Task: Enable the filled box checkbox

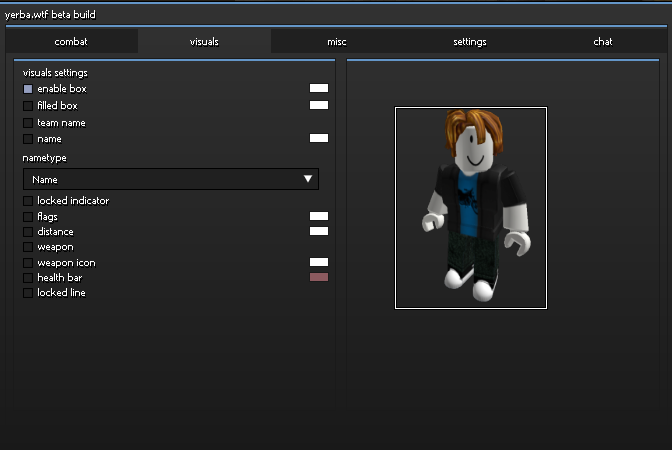Action: (x=28, y=105)
